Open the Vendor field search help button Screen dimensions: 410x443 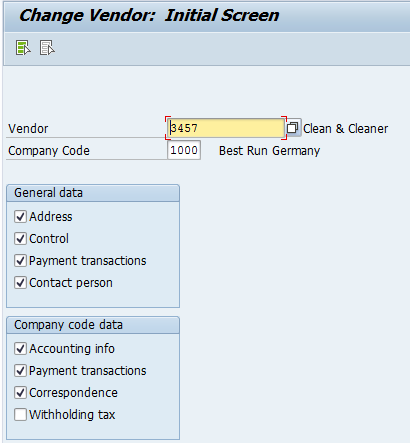tap(292, 128)
